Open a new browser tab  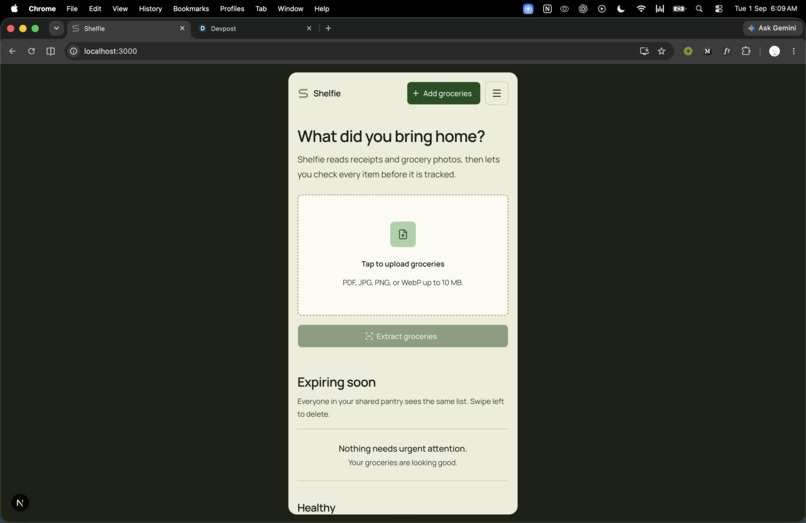328,28
